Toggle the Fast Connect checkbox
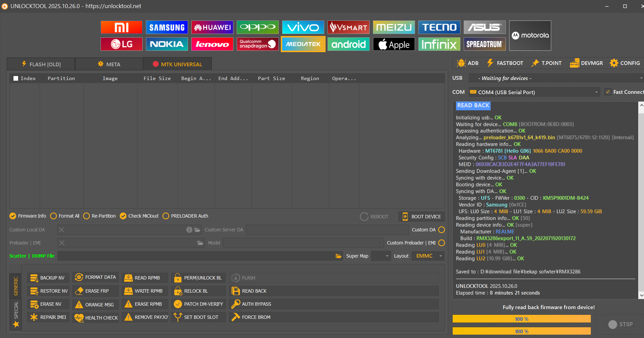This screenshot has width=644, height=338. [x=608, y=92]
